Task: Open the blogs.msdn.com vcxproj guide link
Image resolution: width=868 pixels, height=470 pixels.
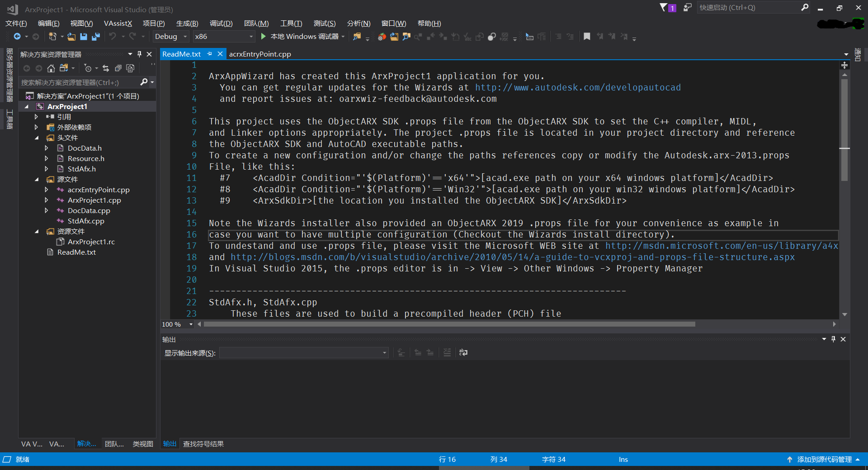Action: pos(513,257)
